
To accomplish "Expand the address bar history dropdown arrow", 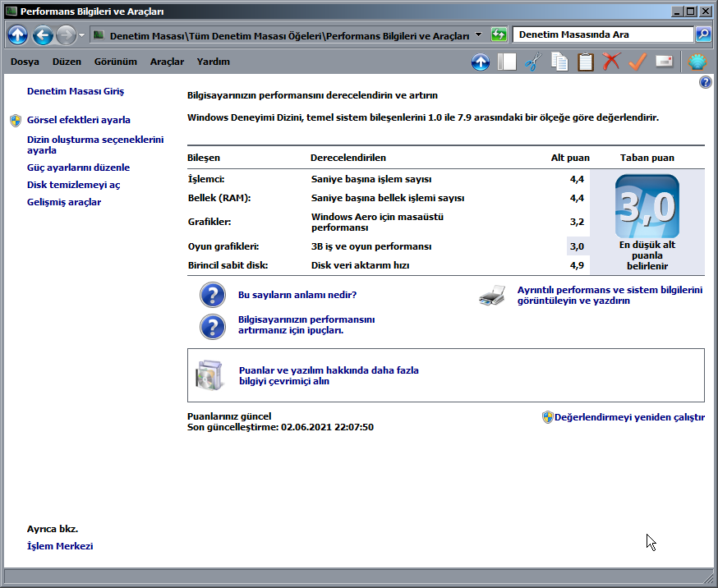I will tap(478, 34).
